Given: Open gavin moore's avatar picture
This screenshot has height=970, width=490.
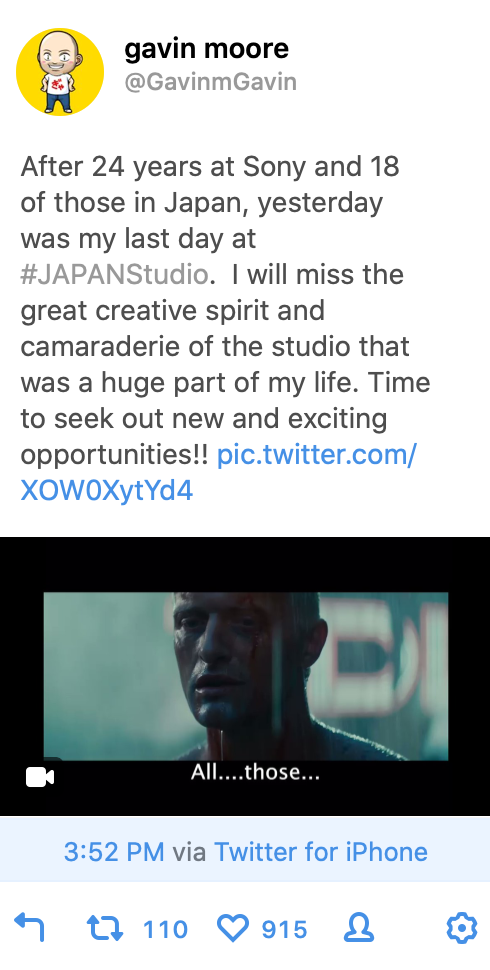Looking at the screenshot, I should point(60,72).
